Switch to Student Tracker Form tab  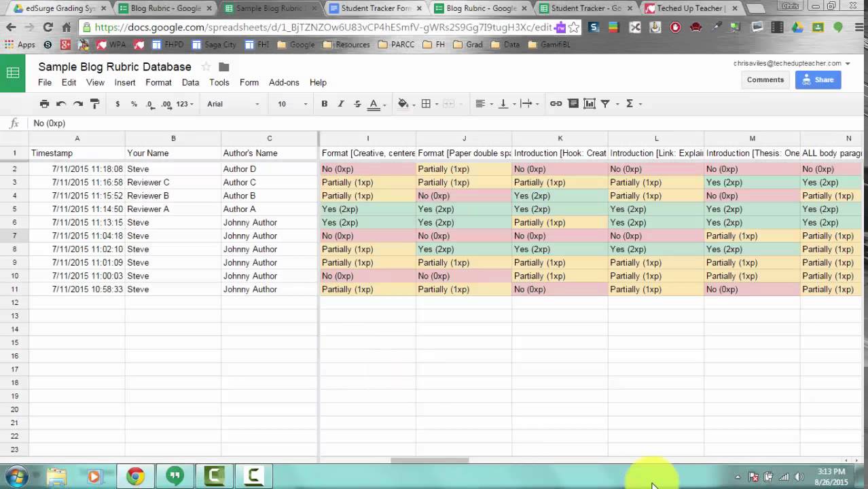(375, 8)
